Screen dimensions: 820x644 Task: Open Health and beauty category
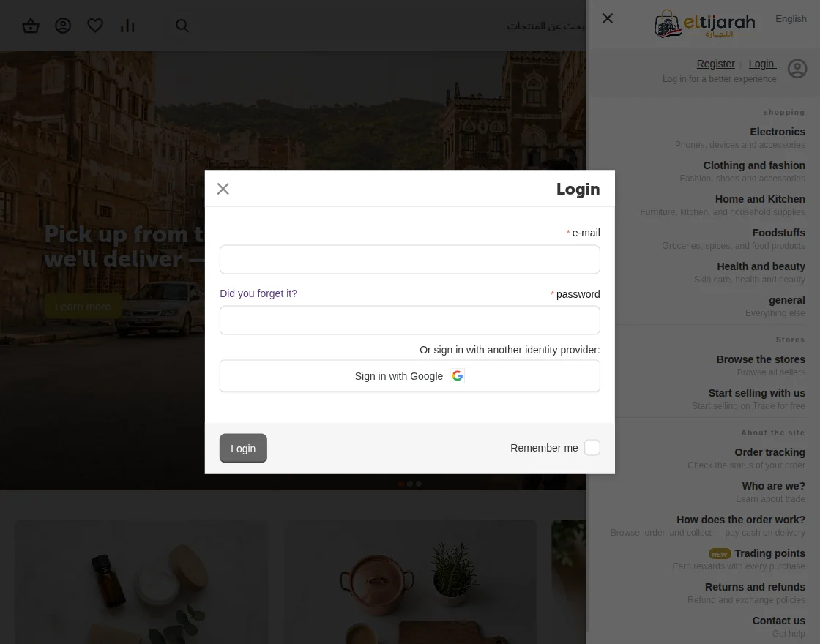pyautogui.click(x=761, y=266)
